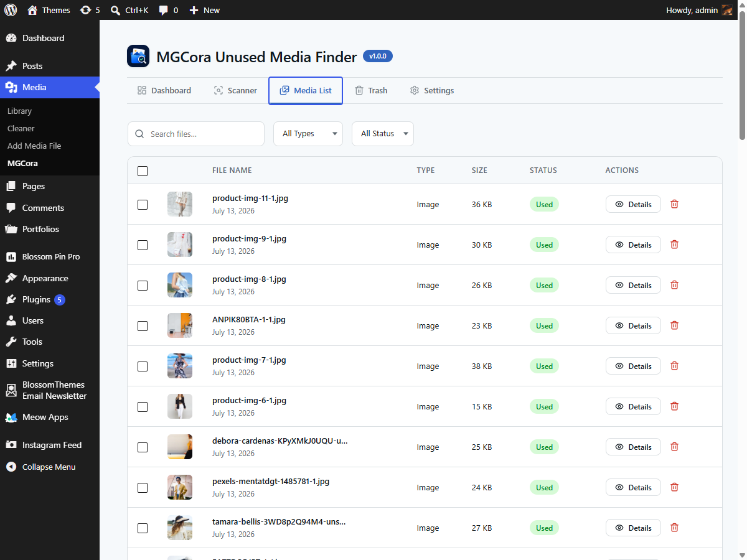Open Plugins in the sidebar
This screenshot has height=560, width=747.
point(50,299)
